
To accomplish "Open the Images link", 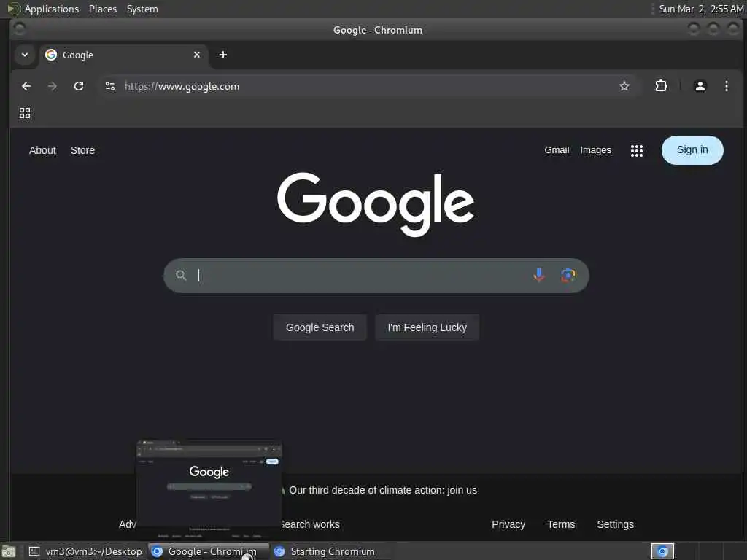I will 595,150.
